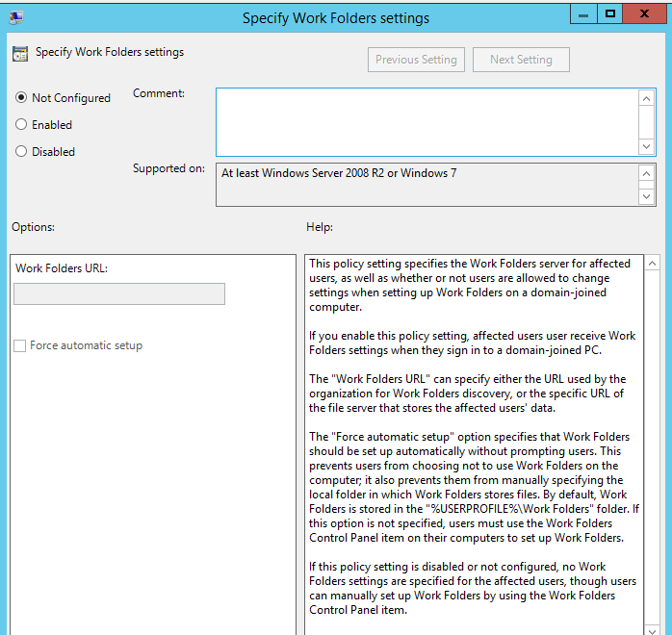Click inside the Comment text box
This screenshot has height=635, width=672.
[426, 121]
